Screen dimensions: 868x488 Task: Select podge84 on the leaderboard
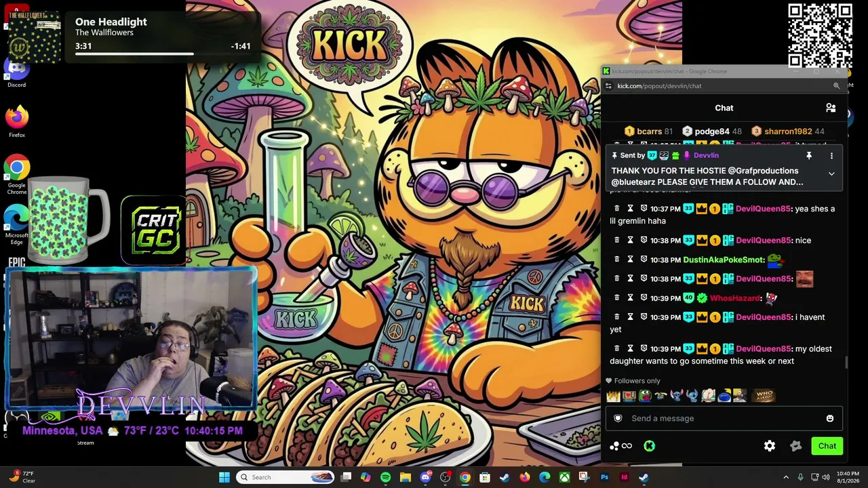click(x=712, y=131)
